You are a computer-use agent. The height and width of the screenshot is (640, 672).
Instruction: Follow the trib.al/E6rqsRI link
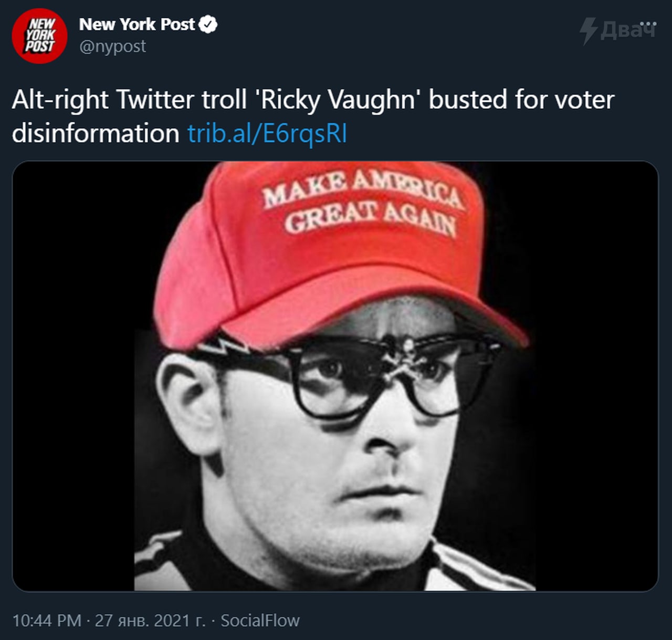click(267, 133)
